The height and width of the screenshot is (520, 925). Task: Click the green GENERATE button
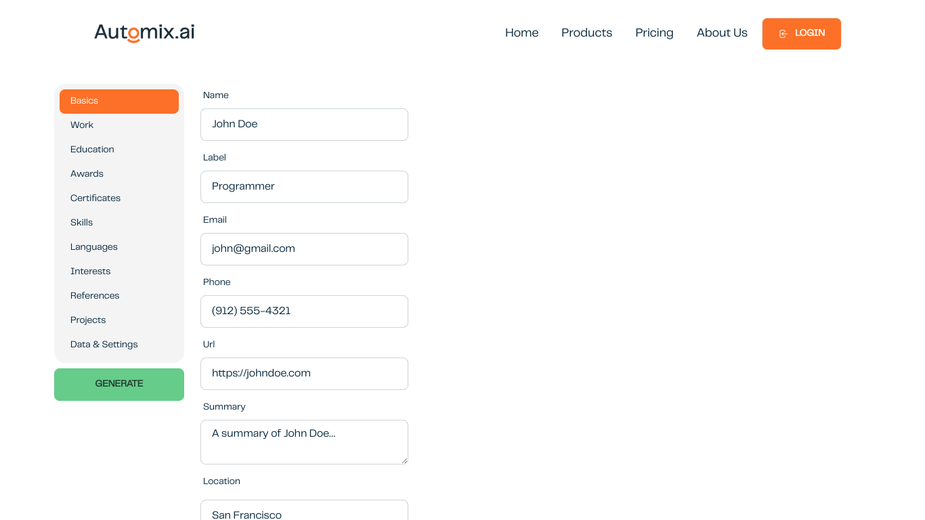pyautogui.click(x=119, y=384)
